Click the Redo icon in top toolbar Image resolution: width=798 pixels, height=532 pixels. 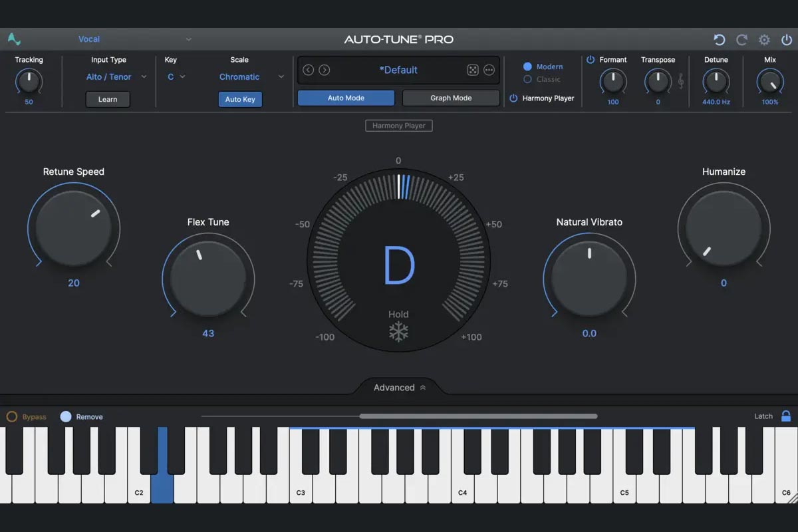click(x=741, y=40)
